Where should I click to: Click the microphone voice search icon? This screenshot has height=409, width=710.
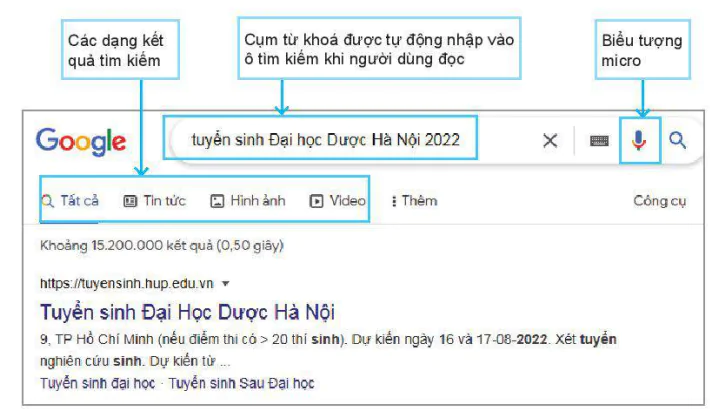[638, 140]
